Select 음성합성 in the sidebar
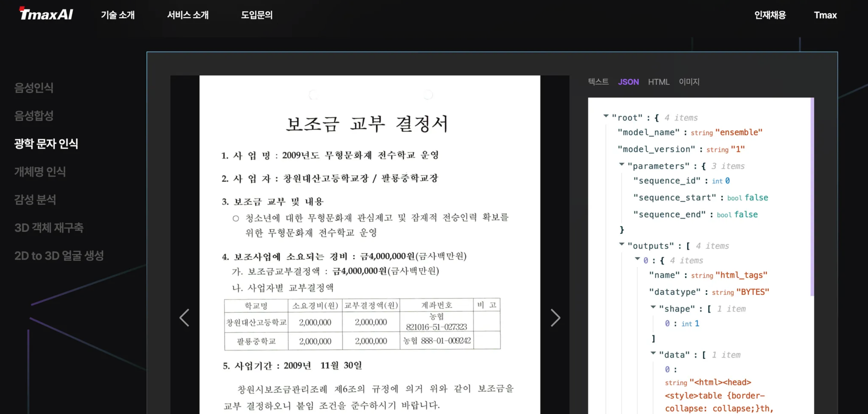Viewport: 868px width, 414px height. [34, 116]
